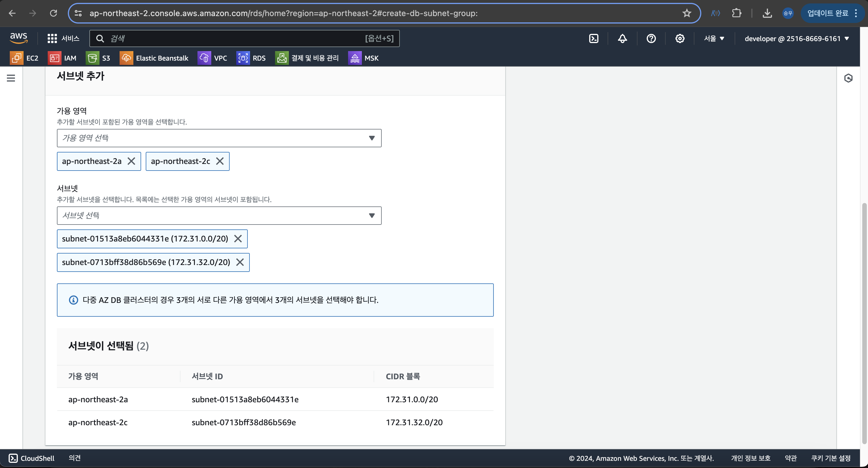The height and width of the screenshot is (468, 868).
Task: Go to VPC from favorites bar
Action: [x=212, y=58]
